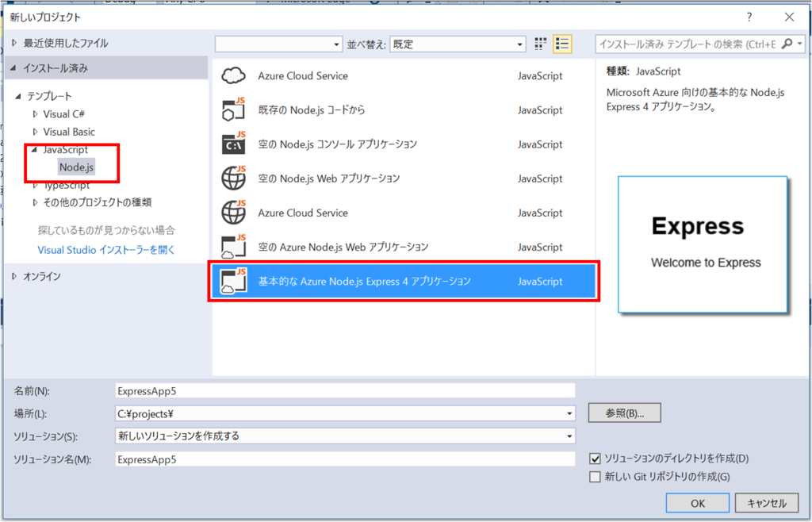Open the help question mark button
Image resolution: width=812 pixels, height=522 pixels.
click(749, 17)
